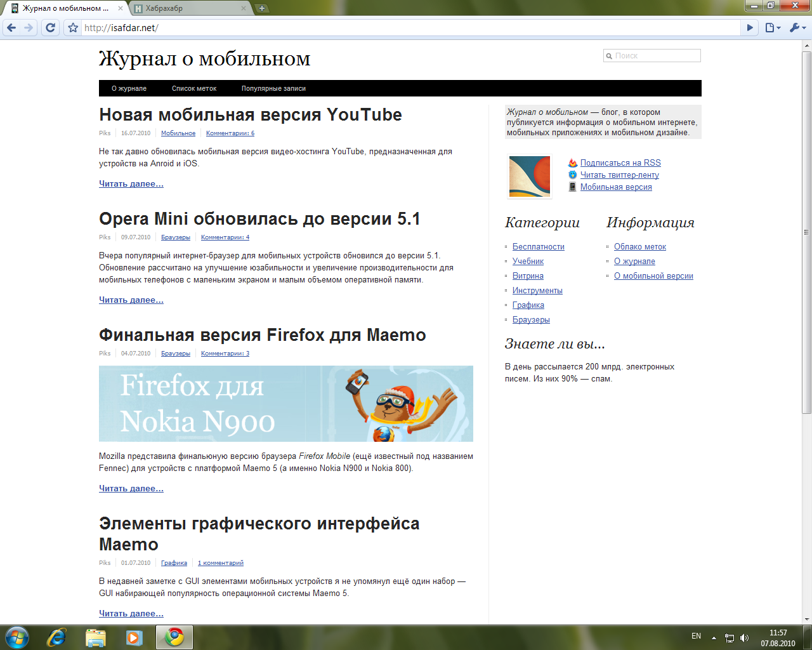Open the Витрина category

pos(528,276)
